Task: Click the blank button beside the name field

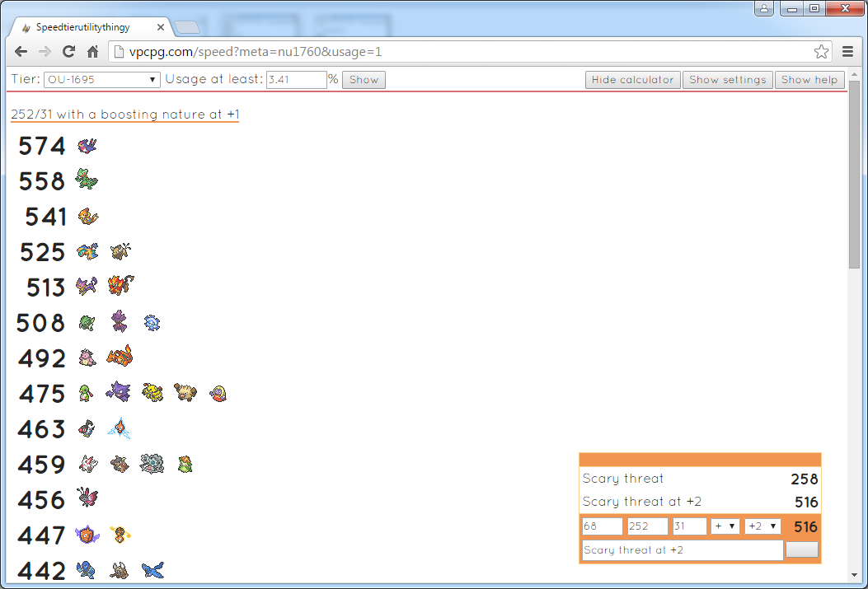Action: [801, 549]
